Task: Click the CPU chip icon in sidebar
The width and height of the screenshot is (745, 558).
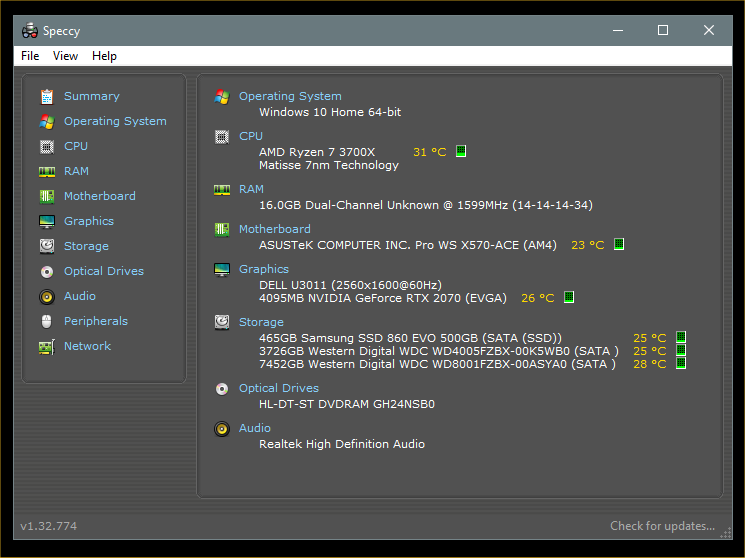Action: pyautogui.click(x=47, y=147)
